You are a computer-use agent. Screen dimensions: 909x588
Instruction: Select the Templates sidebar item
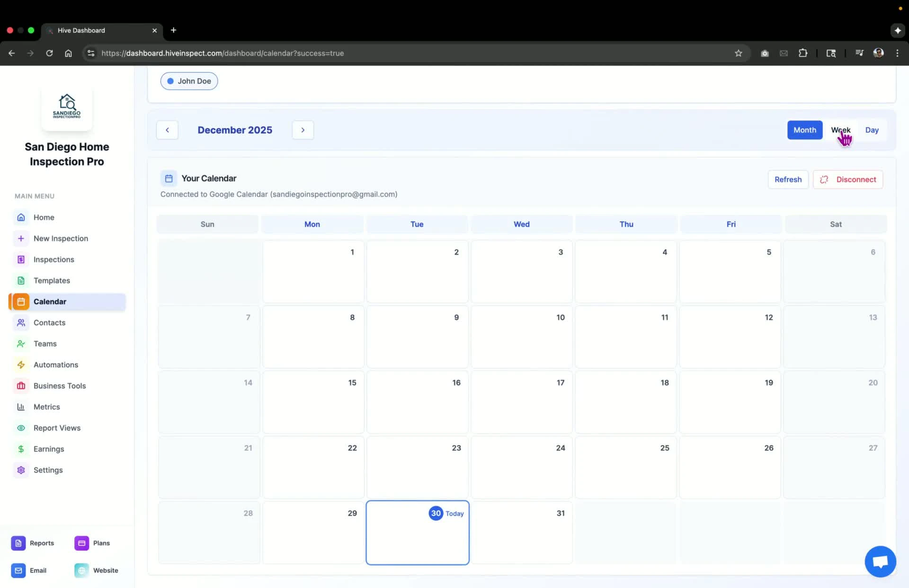pyautogui.click(x=52, y=280)
